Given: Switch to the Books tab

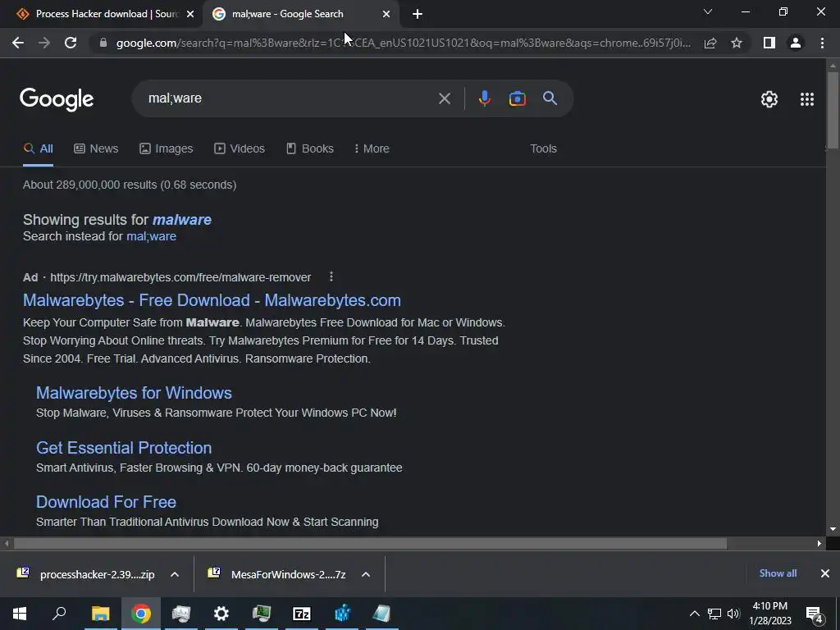Looking at the screenshot, I should pos(309,148).
